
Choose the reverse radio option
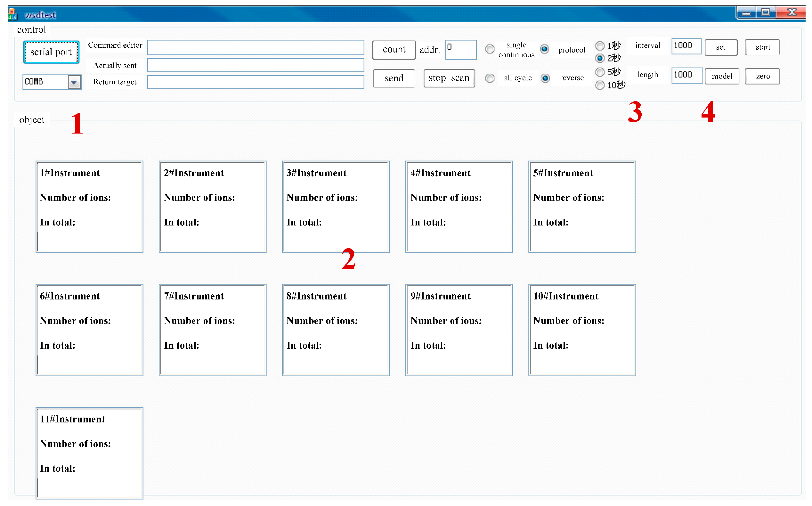click(545, 78)
